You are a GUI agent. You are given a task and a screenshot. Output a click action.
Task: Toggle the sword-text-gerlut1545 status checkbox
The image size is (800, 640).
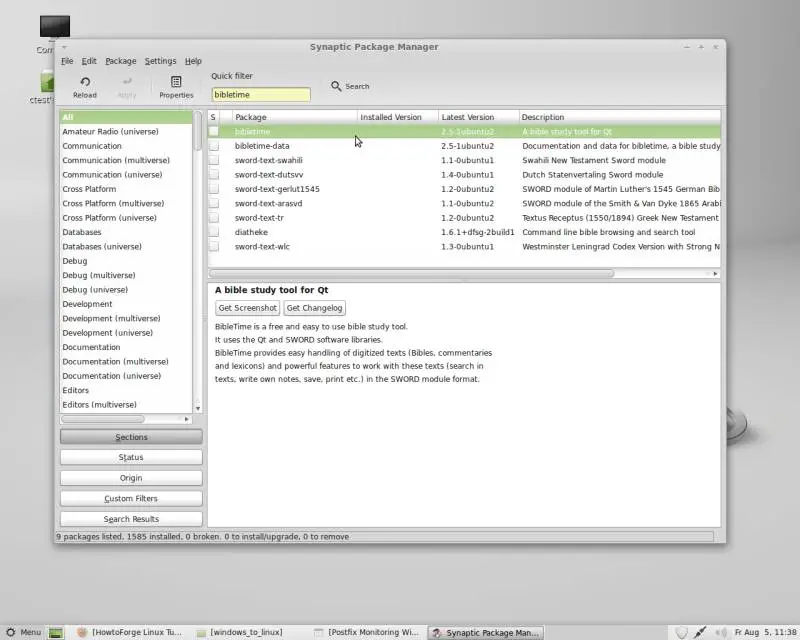pos(214,189)
